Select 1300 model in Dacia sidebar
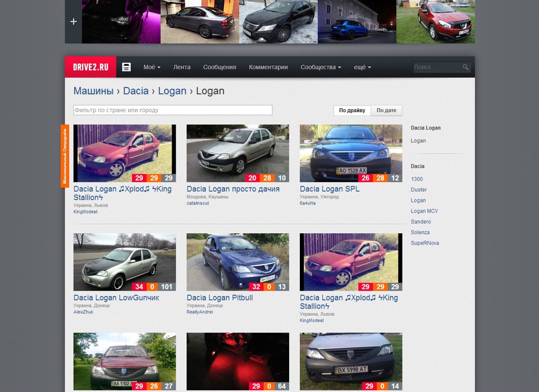 coord(417,179)
